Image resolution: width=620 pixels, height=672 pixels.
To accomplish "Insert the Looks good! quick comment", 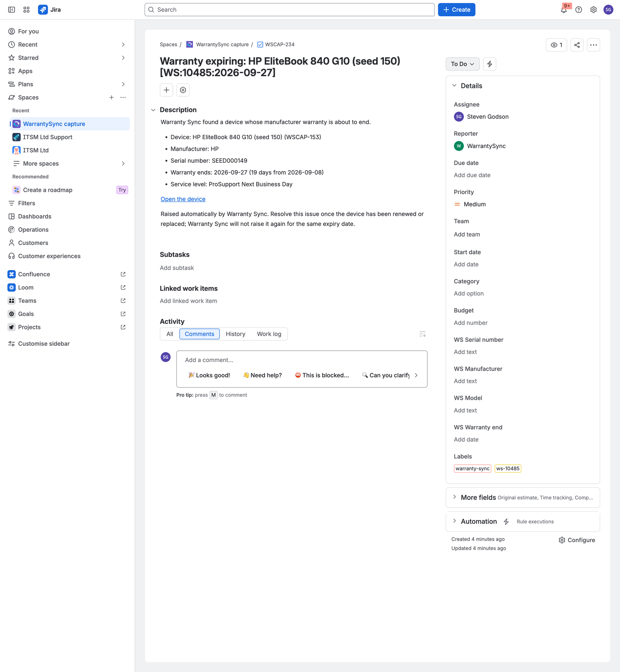I will click(209, 375).
